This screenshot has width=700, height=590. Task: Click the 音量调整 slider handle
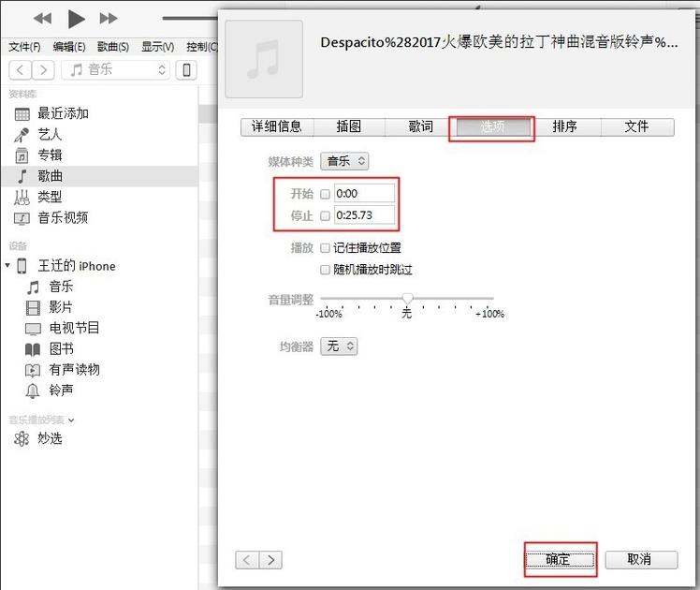pos(407,298)
